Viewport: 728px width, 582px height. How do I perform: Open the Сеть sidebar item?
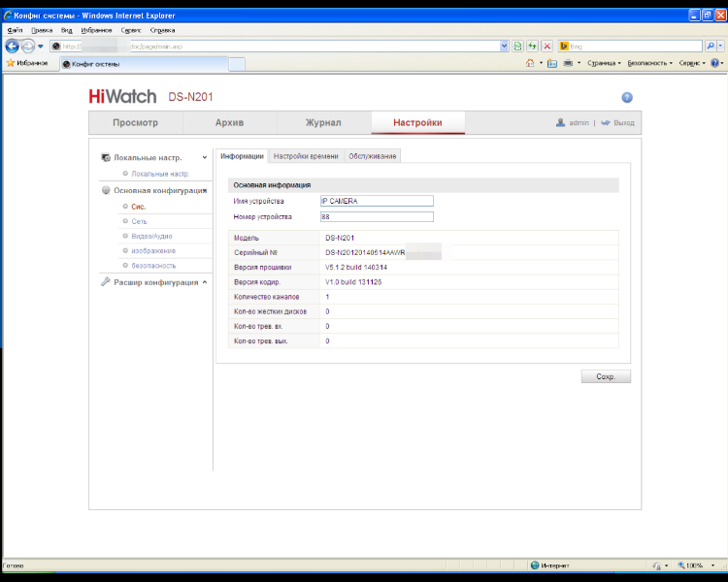pyautogui.click(x=139, y=221)
